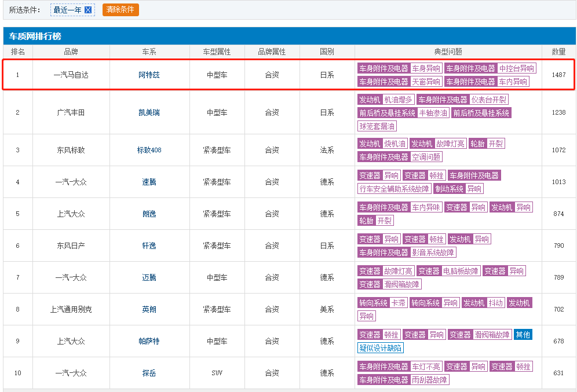Select the 球笼套漏油 issue tag
The image size is (577, 392).
[377, 126]
